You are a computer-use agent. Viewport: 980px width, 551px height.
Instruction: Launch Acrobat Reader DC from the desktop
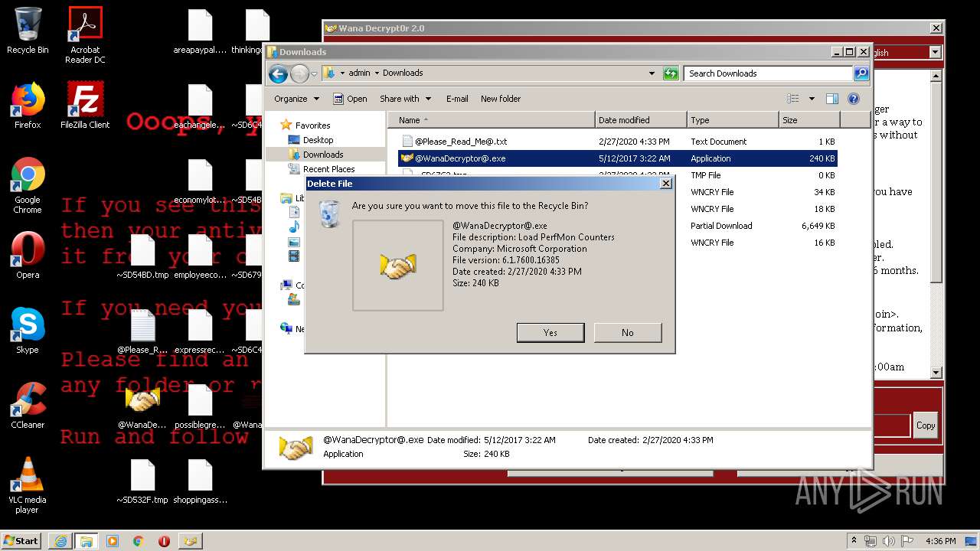tap(85, 34)
